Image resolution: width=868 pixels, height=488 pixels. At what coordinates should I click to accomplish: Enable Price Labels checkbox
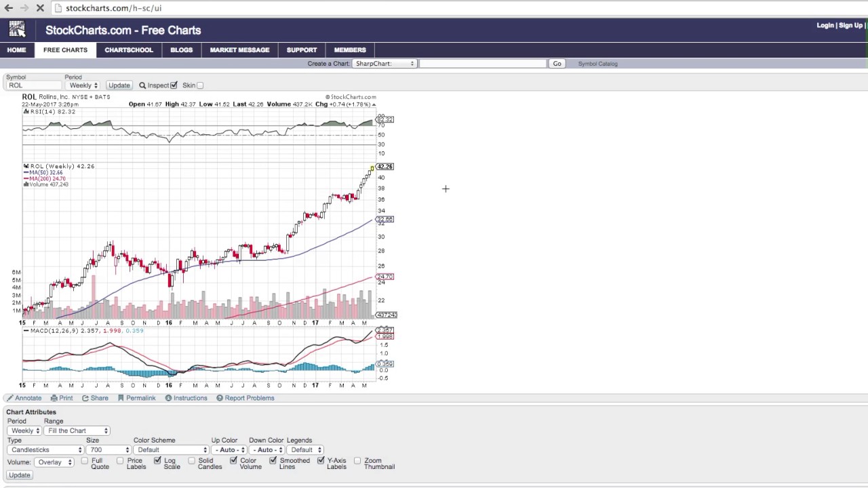pos(120,461)
